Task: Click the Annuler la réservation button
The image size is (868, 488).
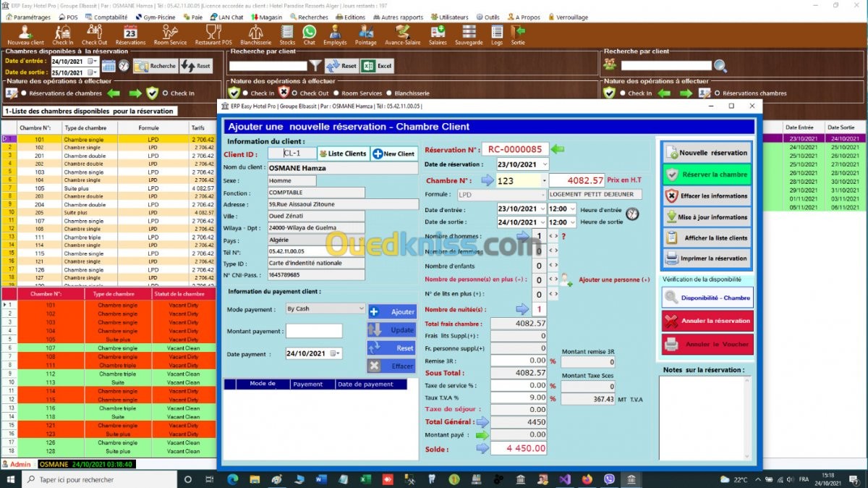Action: tap(707, 321)
